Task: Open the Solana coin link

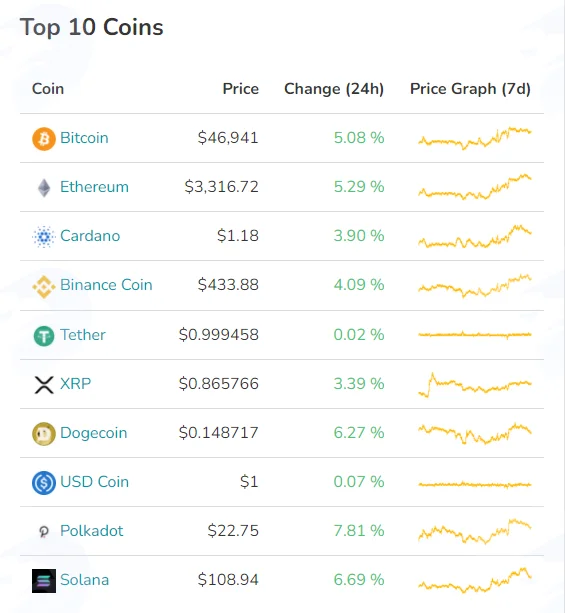Action: pos(84,580)
